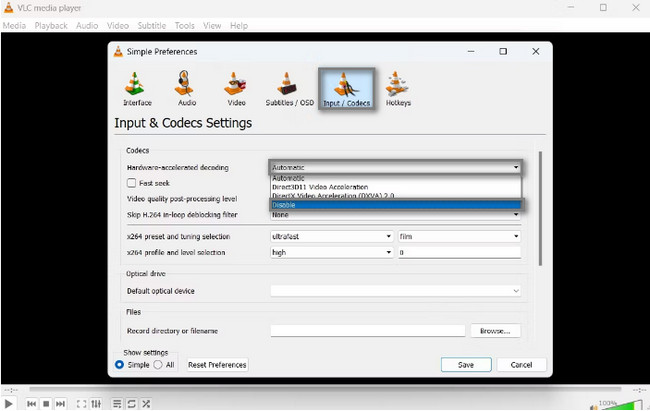Image resolution: width=650 pixels, height=411 pixels.
Task: Choose Disable in decoding dropdown list
Action: [395, 205]
